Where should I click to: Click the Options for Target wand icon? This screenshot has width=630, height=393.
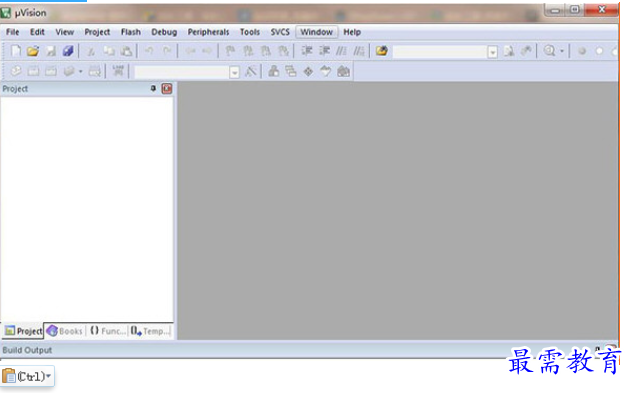[251, 72]
